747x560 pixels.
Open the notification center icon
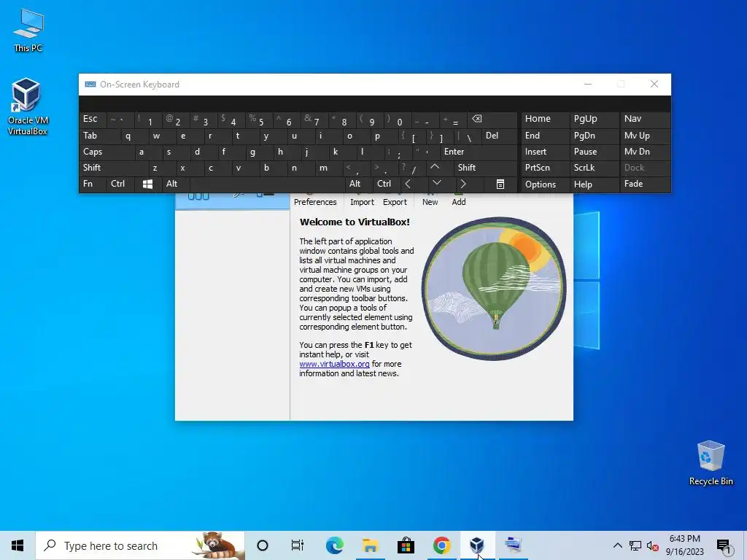(x=724, y=545)
